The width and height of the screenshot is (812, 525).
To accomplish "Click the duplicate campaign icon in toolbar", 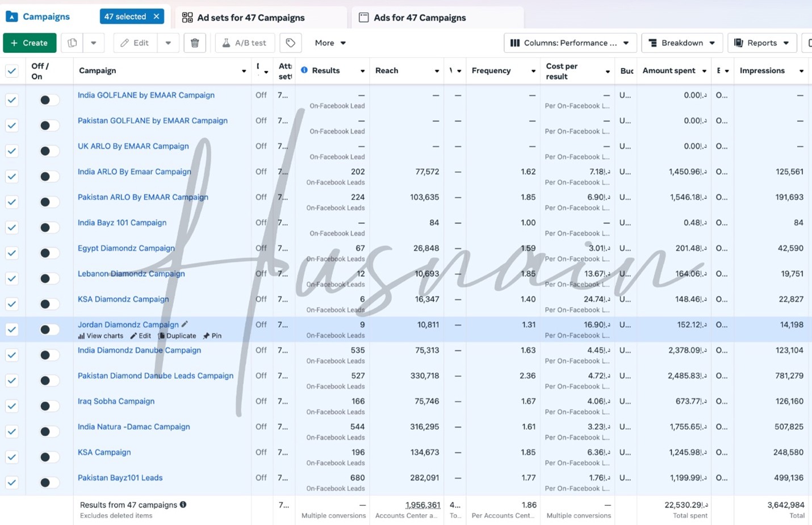I will (72, 43).
